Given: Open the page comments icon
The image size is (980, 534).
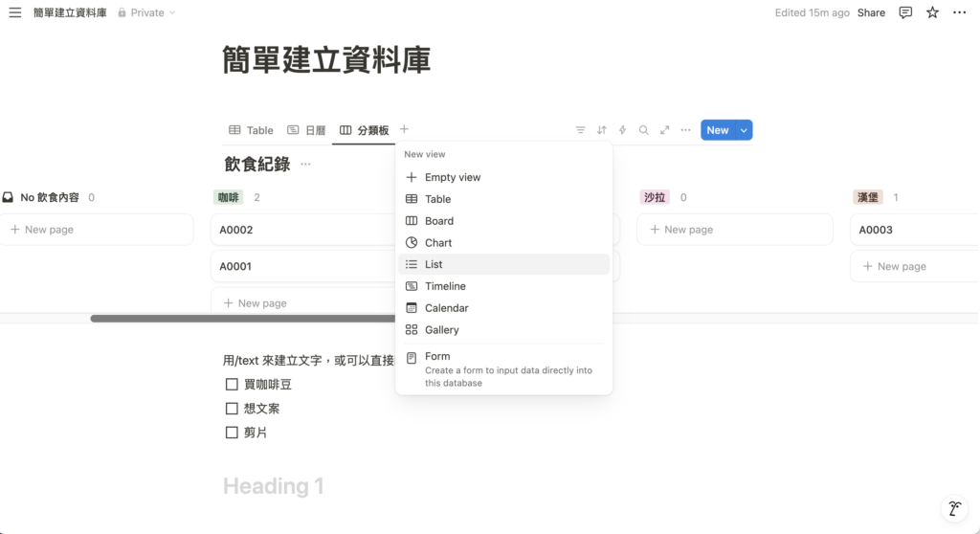Looking at the screenshot, I should pyautogui.click(x=905, y=12).
